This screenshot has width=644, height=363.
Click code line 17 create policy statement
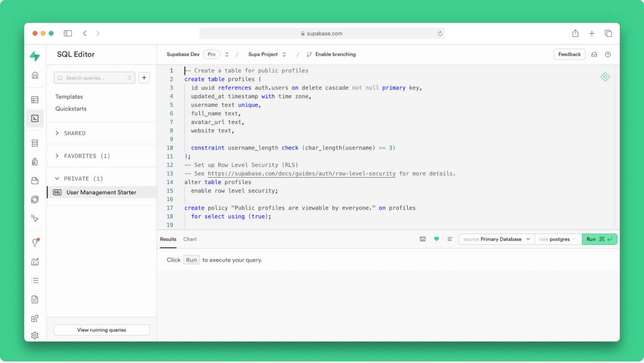[x=300, y=208]
